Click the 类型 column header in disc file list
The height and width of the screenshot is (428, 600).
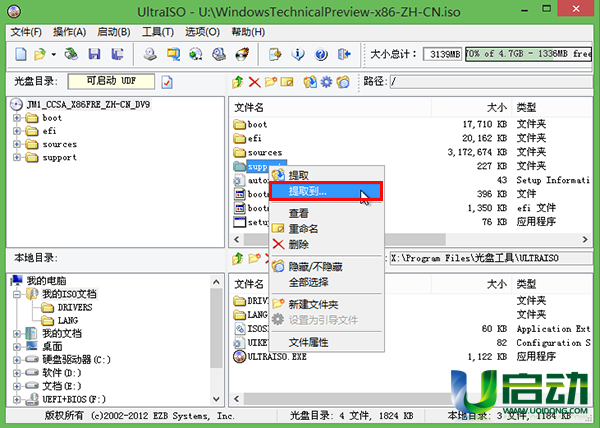click(552, 107)
